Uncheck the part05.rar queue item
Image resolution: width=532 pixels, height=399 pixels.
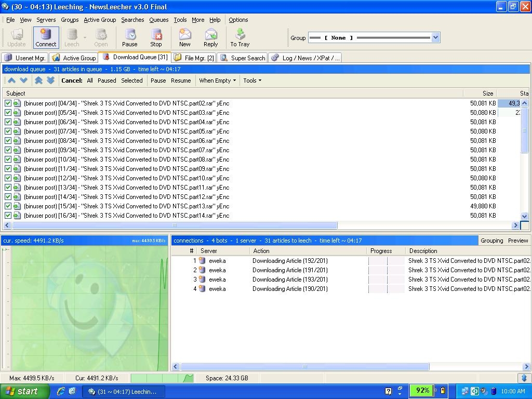pyautogui.click(x=8, y=131)
